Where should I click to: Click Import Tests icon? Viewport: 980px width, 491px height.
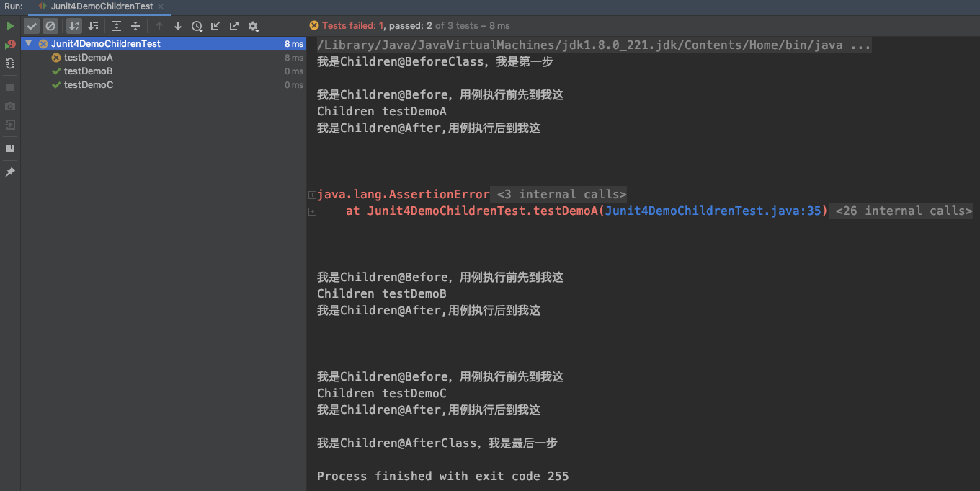click(215, 26)
